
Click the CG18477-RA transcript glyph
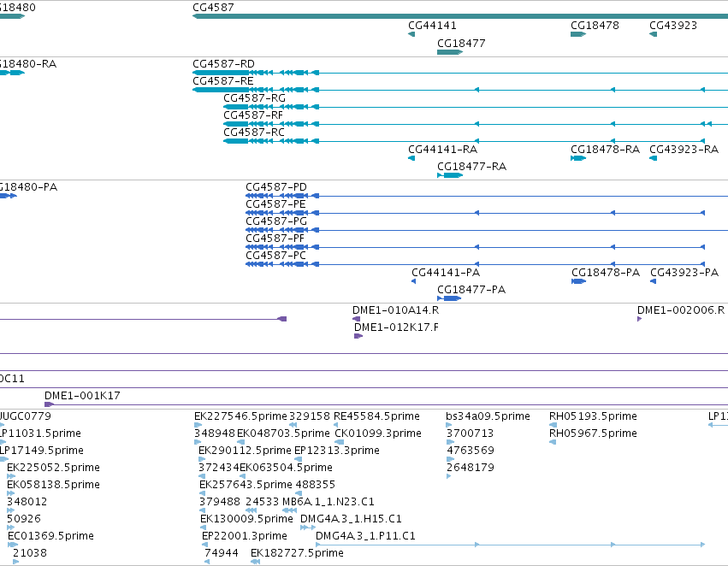(450, 175)
